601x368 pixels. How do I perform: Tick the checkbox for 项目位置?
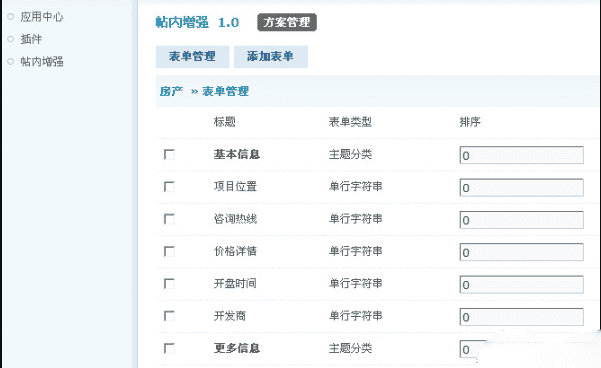(x=169, y=187)
